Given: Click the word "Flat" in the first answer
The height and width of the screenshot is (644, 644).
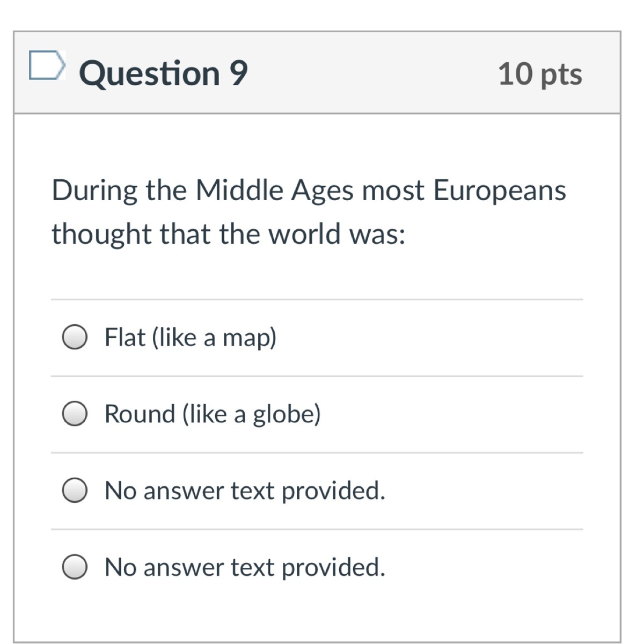Looking at the screenshot, I should pos(125,338).
